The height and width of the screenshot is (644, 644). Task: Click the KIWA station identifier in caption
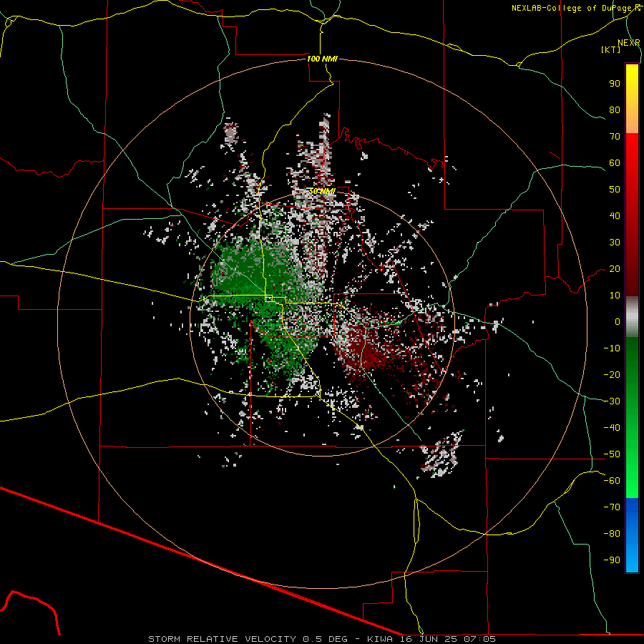[379, 639]
